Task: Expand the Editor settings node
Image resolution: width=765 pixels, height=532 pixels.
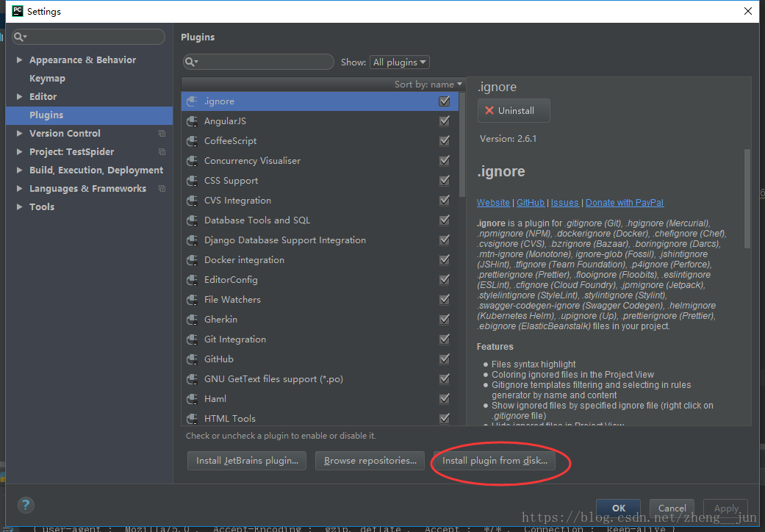Action: [x=20, y=96]
